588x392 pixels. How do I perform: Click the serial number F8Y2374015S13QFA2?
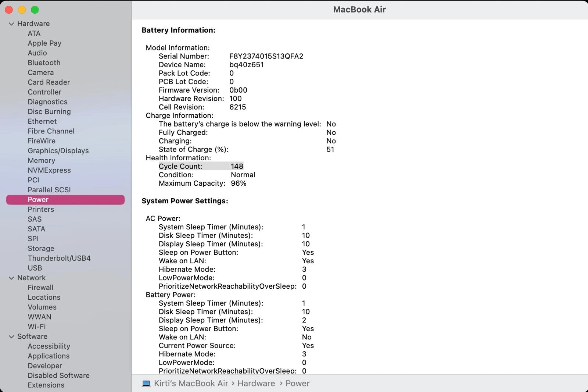coord(266,56)
